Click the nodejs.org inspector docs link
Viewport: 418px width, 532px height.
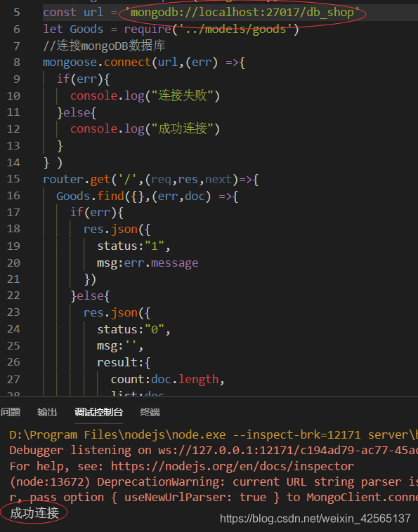pos(233,466)
